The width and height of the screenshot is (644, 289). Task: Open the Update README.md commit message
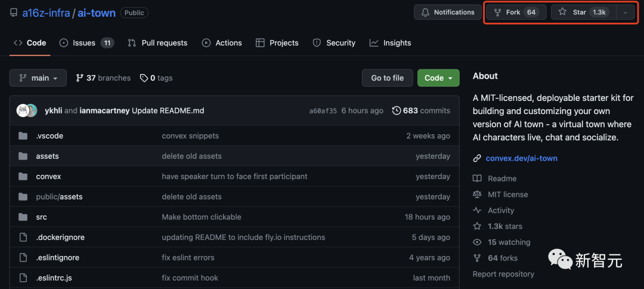click(168, 110)
